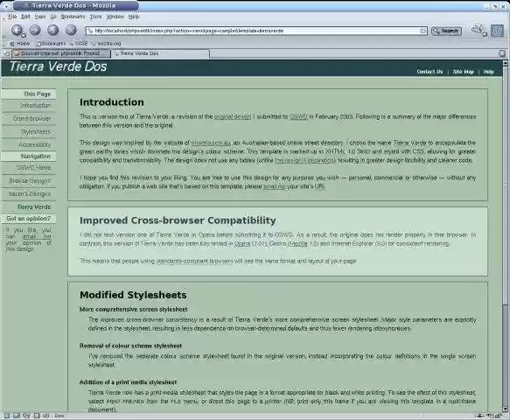Screen dimensions: 510x420
Task: Go back with the Back arrow button
Action: point(17,30)
